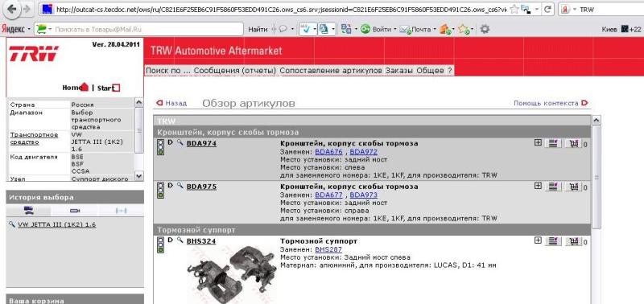
Task: Click the magnifier icon next to BHS324
Action: [180, 240]
